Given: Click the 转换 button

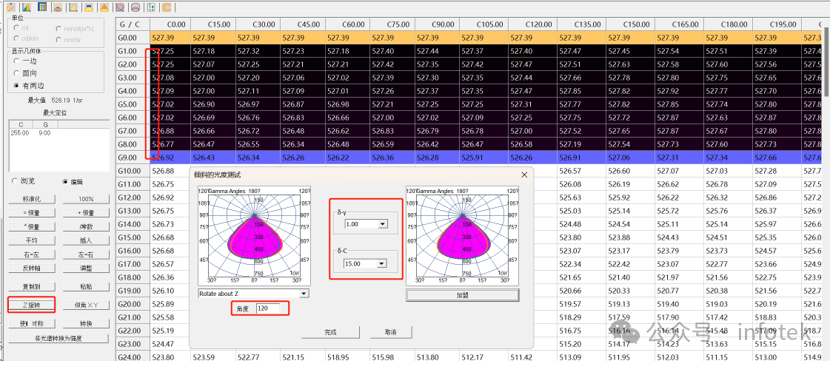Looking at the screenshot, I should pos(85,324).
